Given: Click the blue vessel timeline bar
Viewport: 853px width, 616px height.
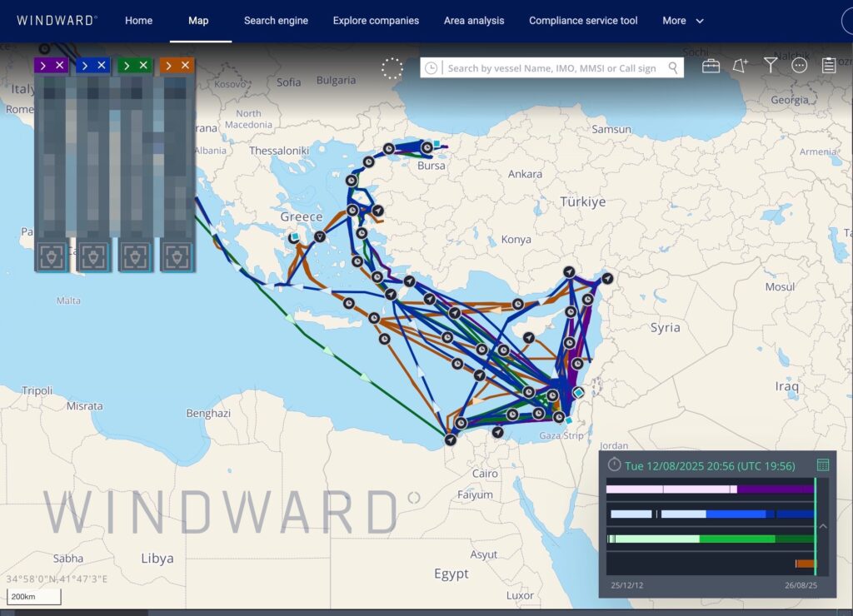Looking at the screenshot, I should coord(713,514).
